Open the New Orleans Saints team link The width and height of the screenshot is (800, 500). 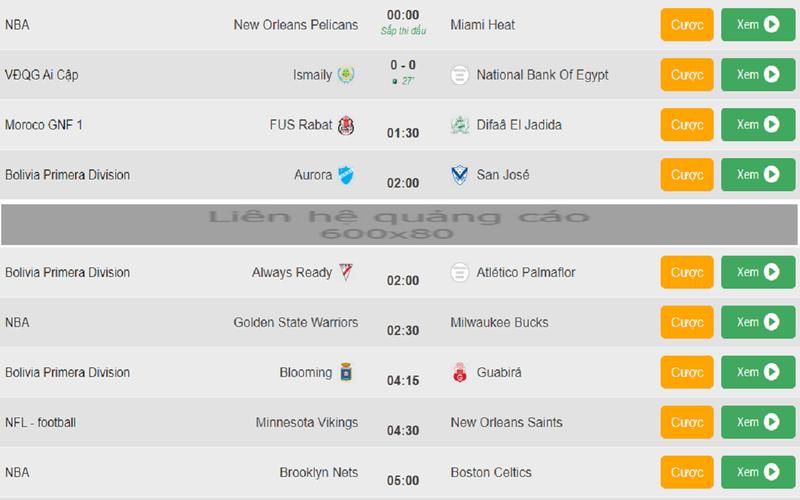click(506, 422)
